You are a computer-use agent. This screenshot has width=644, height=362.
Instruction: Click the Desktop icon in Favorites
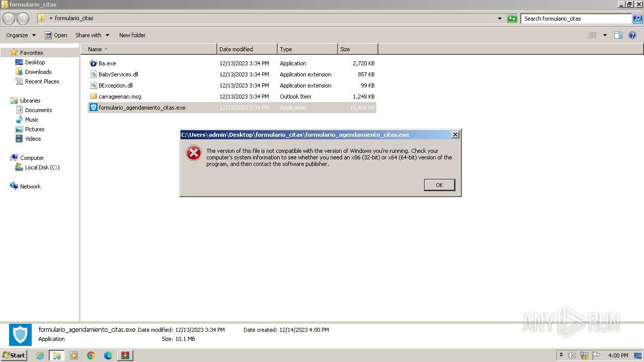[x=19, y=62]
